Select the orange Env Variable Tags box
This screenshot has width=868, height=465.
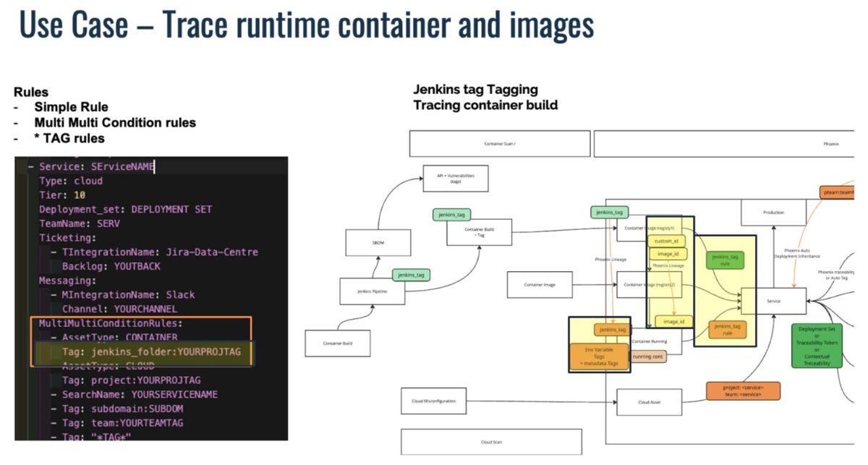pyautogui.click(x=598, y=357)
